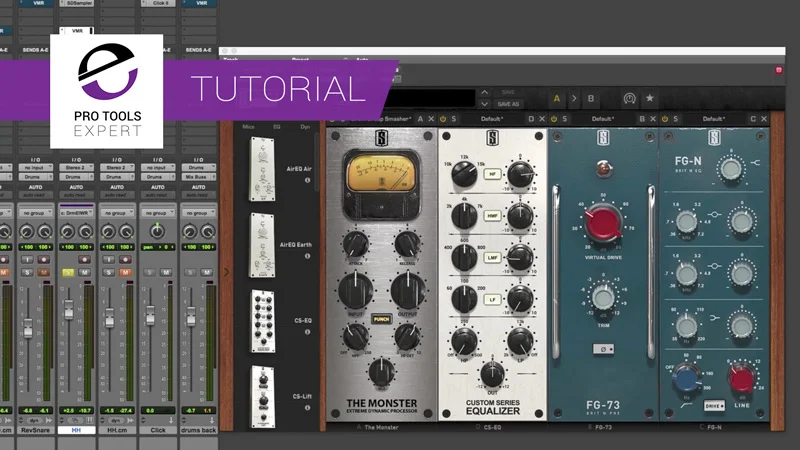Toggle the HMF band button on Custom Series Equalizer
The height and width of the screenshot is (450, 800).
(x=492, y=216)
